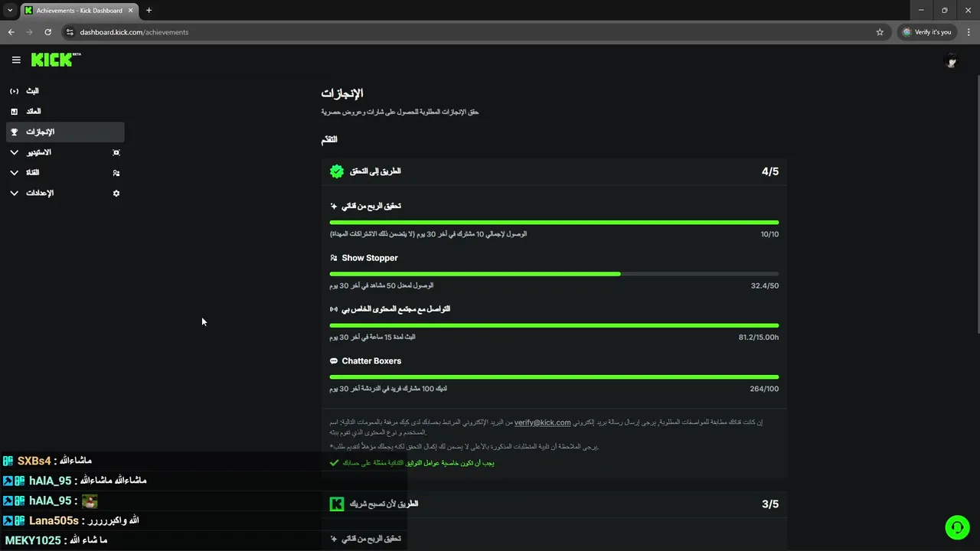Bookmark this page with the star icon

point(880,32)
